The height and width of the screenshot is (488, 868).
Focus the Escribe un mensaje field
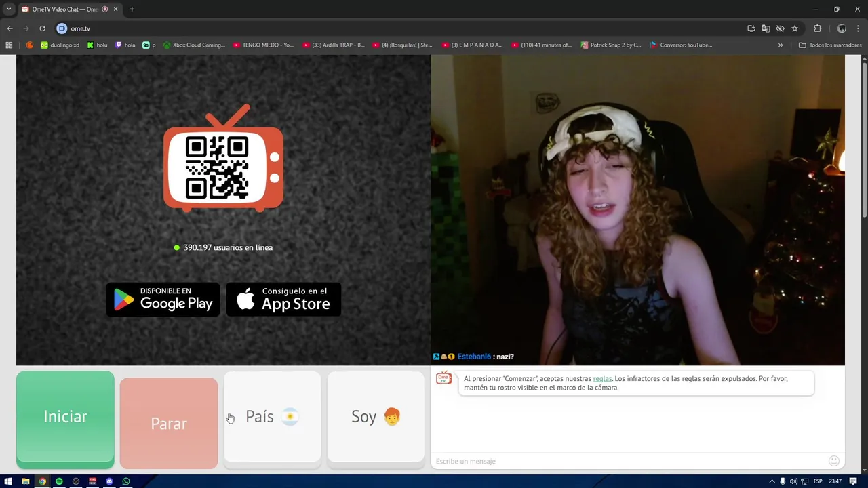[629, 461]
